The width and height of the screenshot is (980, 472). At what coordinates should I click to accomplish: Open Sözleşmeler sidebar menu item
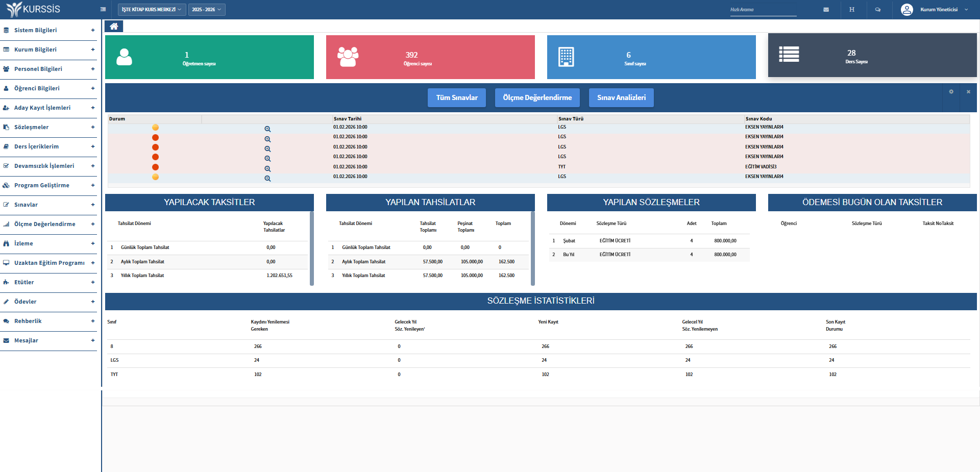pos(48,127)
